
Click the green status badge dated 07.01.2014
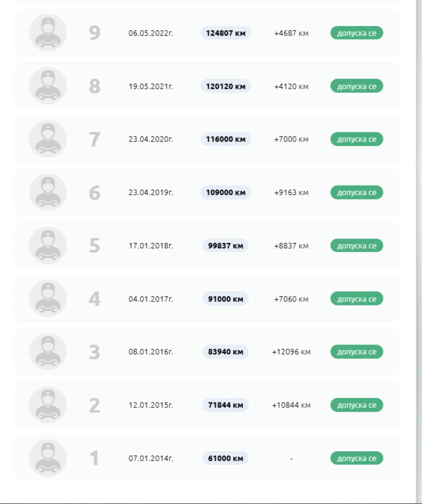(357, 458)
